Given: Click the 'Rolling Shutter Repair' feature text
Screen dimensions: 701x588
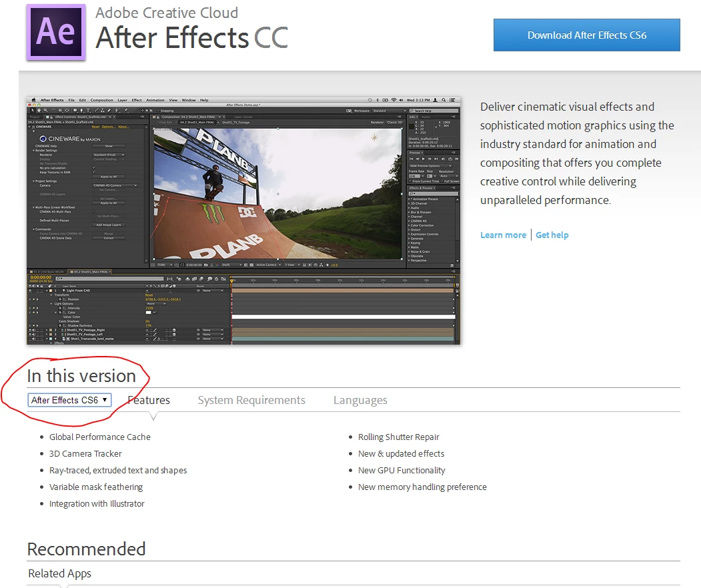Looking at the screenshot, I should point(398,437).
